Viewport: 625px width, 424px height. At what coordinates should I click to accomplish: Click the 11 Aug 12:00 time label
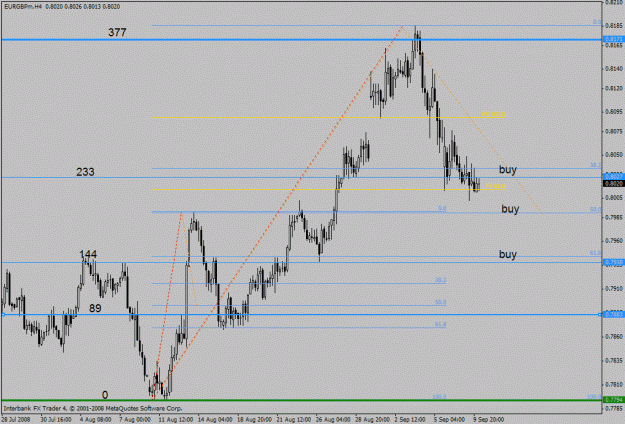[176, 419]
